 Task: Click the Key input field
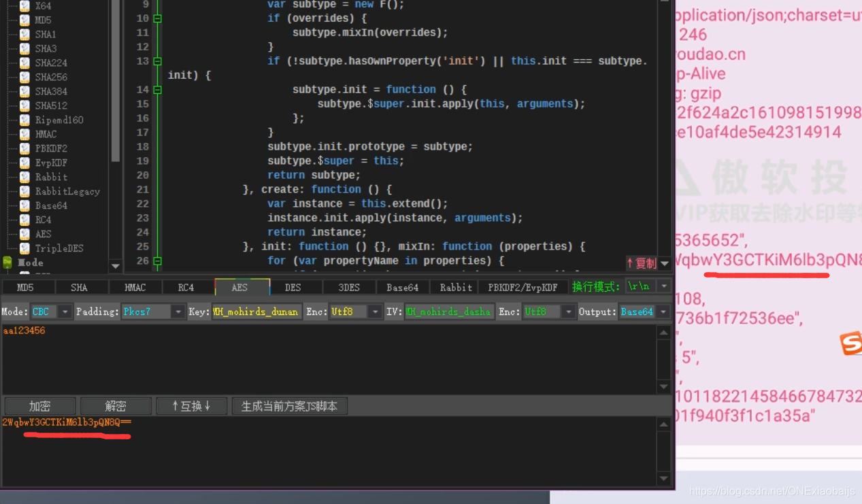click(256, 312)
